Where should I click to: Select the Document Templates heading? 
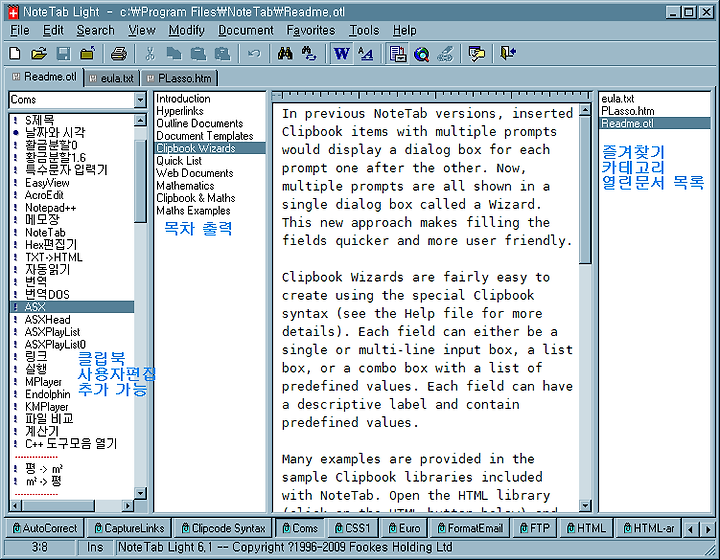pyautogui.click(x=204, y=136)
